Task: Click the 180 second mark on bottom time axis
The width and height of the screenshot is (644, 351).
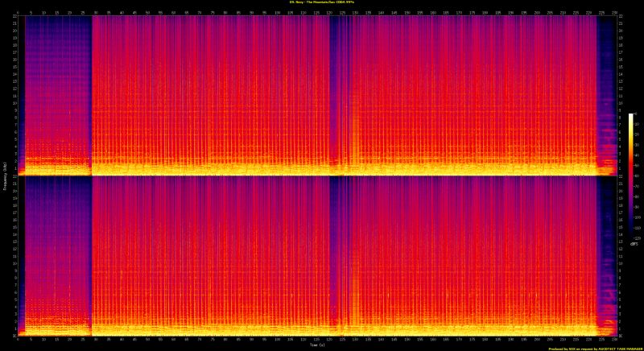Action: [x=484, y=340]
